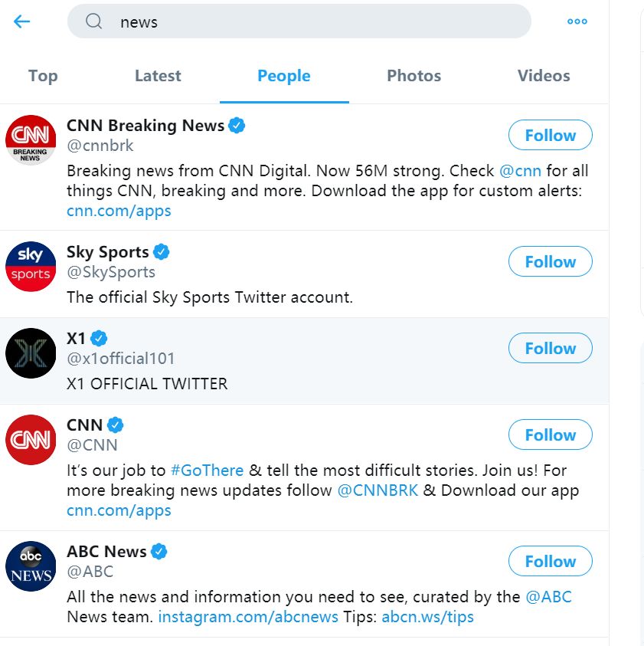Open Sky Sports profile avatar
Screen dimensions: 644x646
click(x=31, y=267)
